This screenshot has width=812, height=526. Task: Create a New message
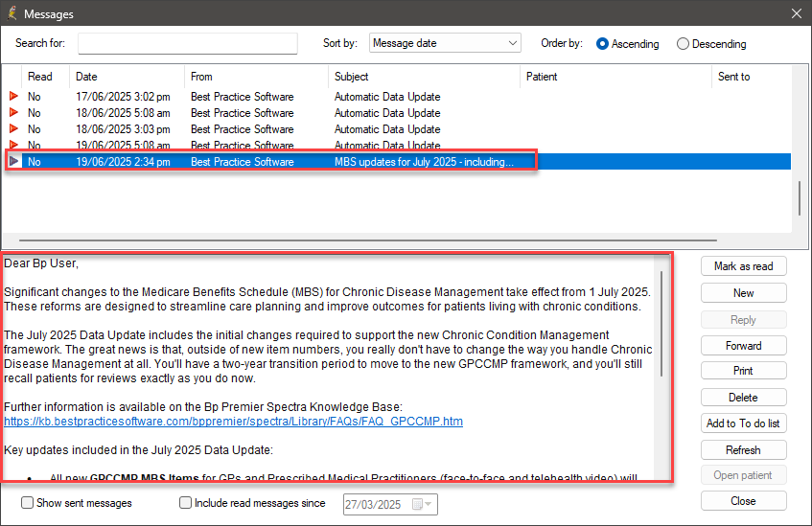pyautogui.click(x=744, y=293)
